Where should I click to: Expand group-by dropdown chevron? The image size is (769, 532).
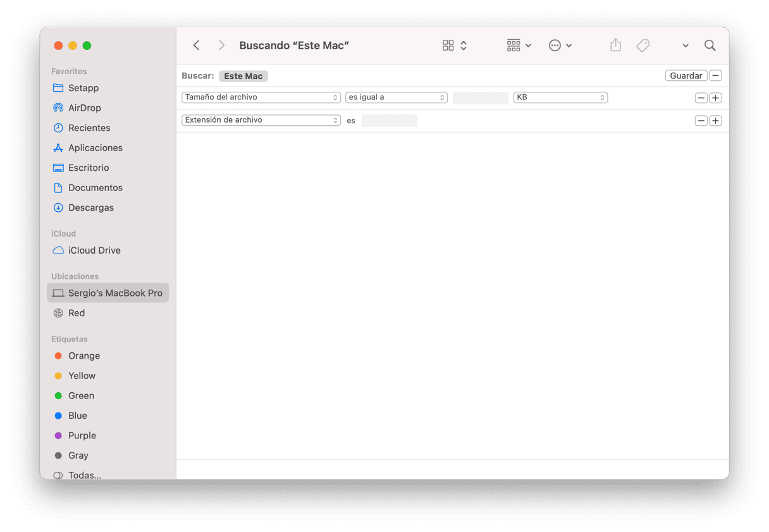[x=529, y=46]
